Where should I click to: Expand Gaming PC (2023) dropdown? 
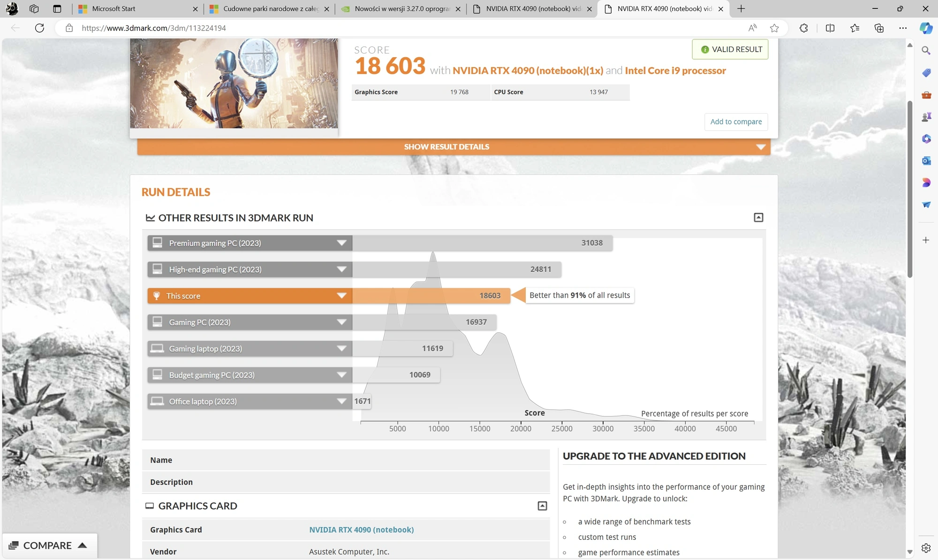341,322
